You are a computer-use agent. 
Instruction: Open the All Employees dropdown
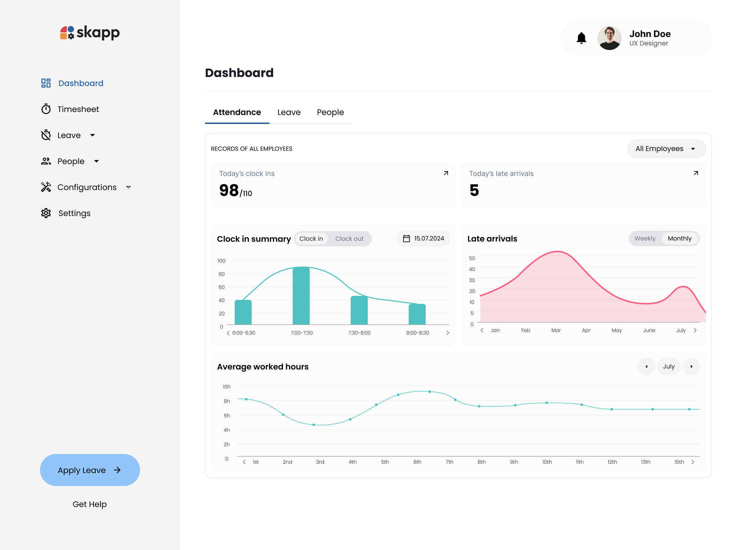[666, 149]
